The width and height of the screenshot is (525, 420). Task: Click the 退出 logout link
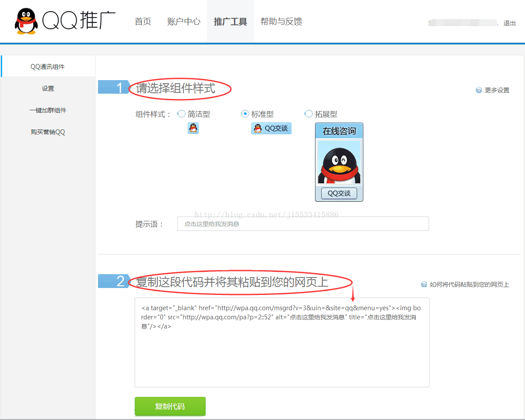[510, 24]
